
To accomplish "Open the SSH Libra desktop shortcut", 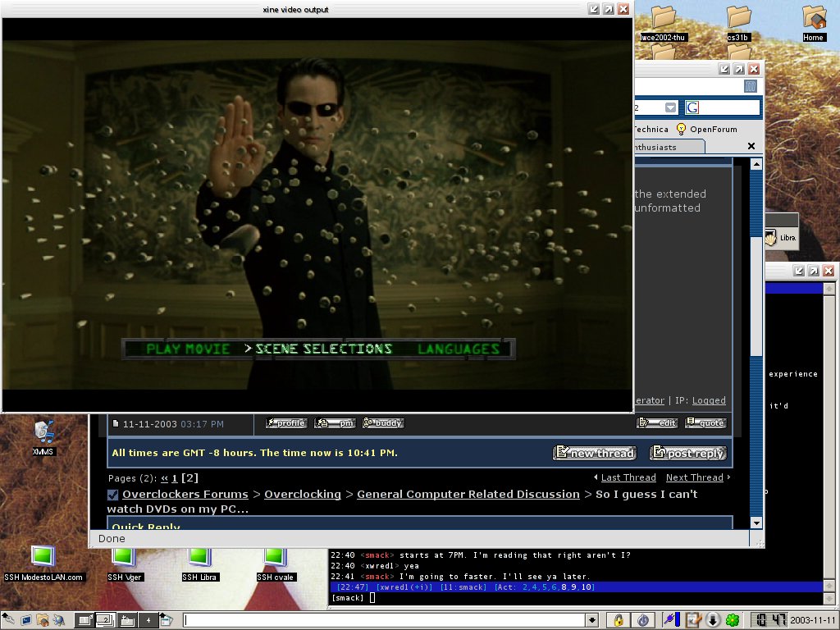I will (200, 565).
